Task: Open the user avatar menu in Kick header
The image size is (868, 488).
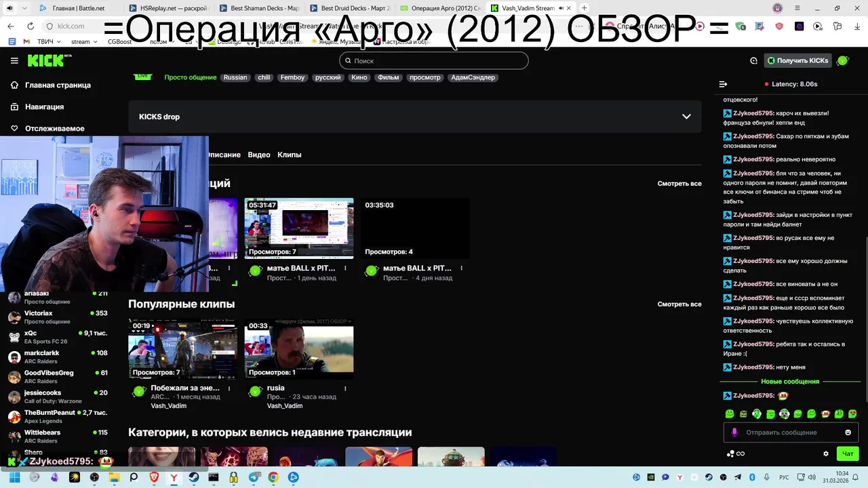Action: coord(842,60)
